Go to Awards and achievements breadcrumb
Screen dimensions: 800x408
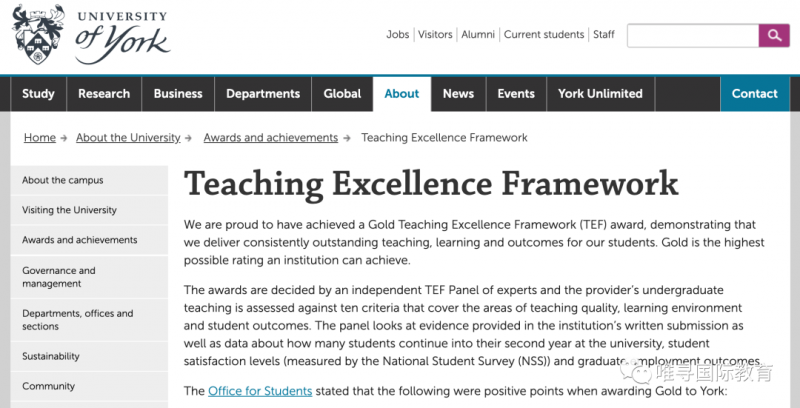(271, 138)
